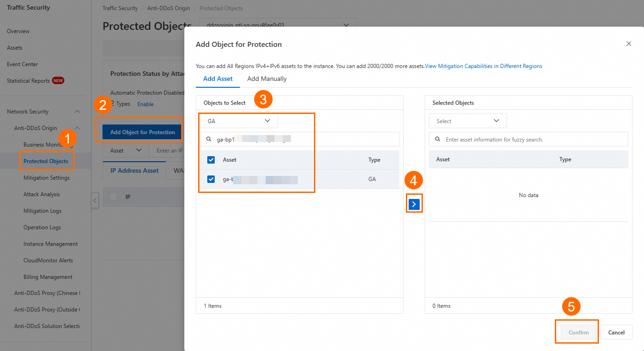Select the Add Asset tab
This screenshot has width=644, height=351.
[x=218, y=79]
